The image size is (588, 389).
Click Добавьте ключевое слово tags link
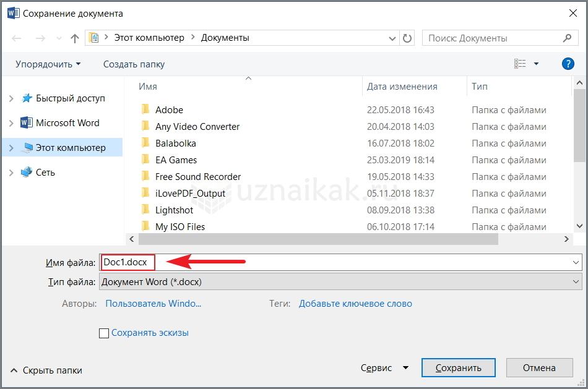355,304
